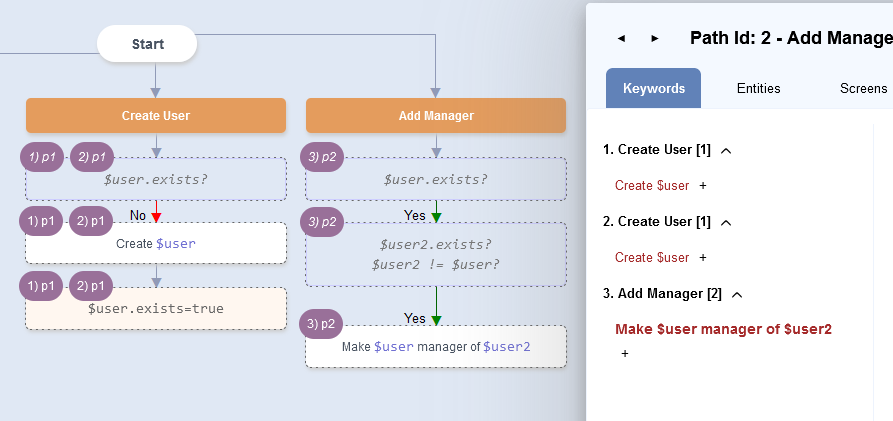Click the 'Make $user manager of $user2' keyword
Screen dimensions: 893x421
723,329
